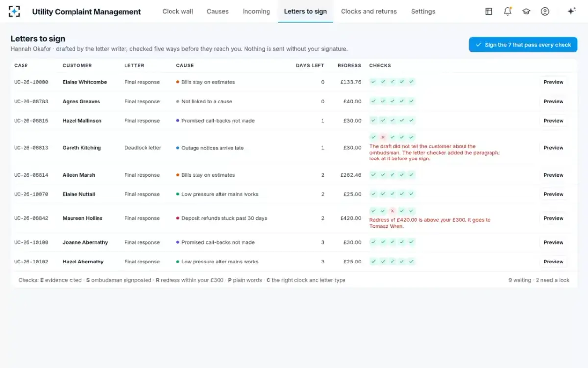This screenshot has width=588, height=368.
Task: Click the orange cause dot for Aileen Marsh
Action: [x=178, y=175]
